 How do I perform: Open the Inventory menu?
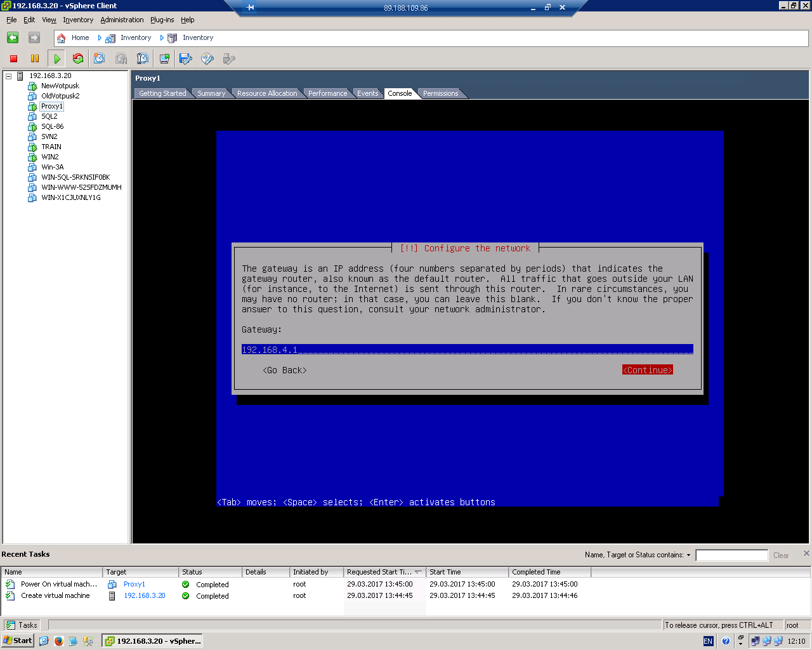(78, 20)
